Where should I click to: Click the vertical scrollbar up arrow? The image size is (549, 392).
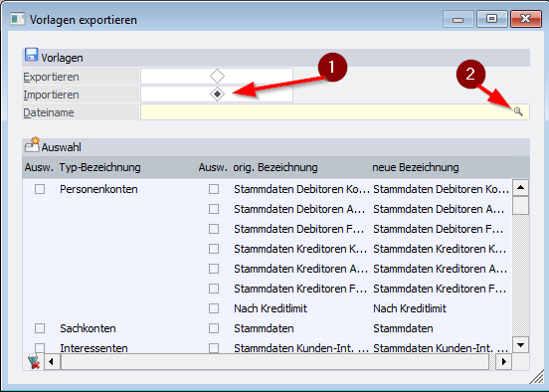tap(520, 187)
